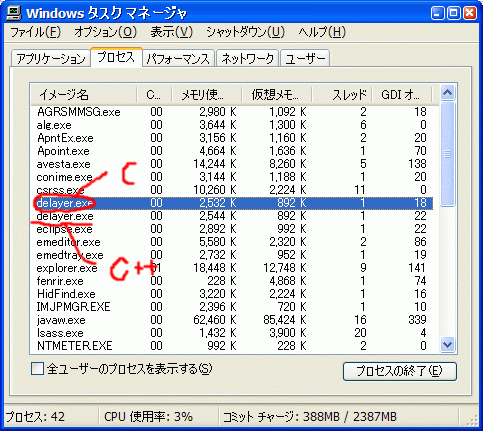This screenshot has height=431, width=483.
Task: Switch to the ネットワーク tab
Action: [247, 59]
